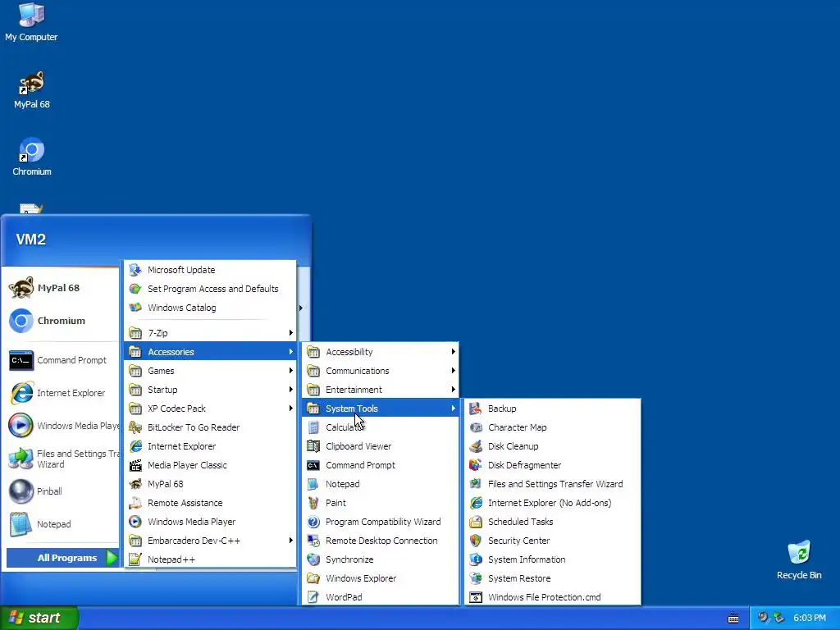Open Scheduled Tasks
Screen dimensions: 840x630
(x=552, y=521)
